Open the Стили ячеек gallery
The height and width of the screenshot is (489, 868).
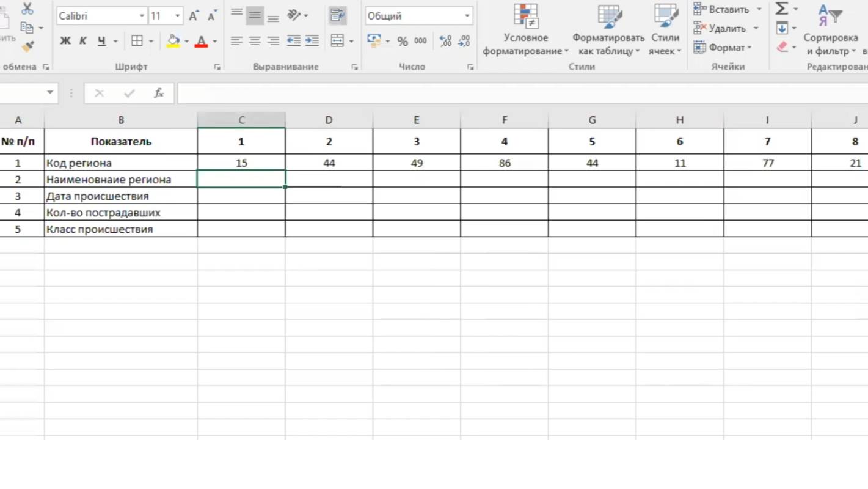[665, 29]
